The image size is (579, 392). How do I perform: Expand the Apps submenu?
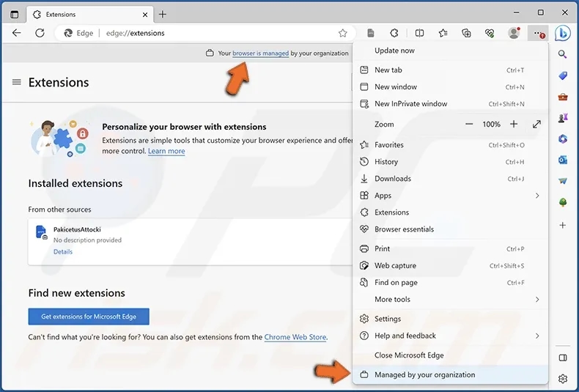pos(536,196)
